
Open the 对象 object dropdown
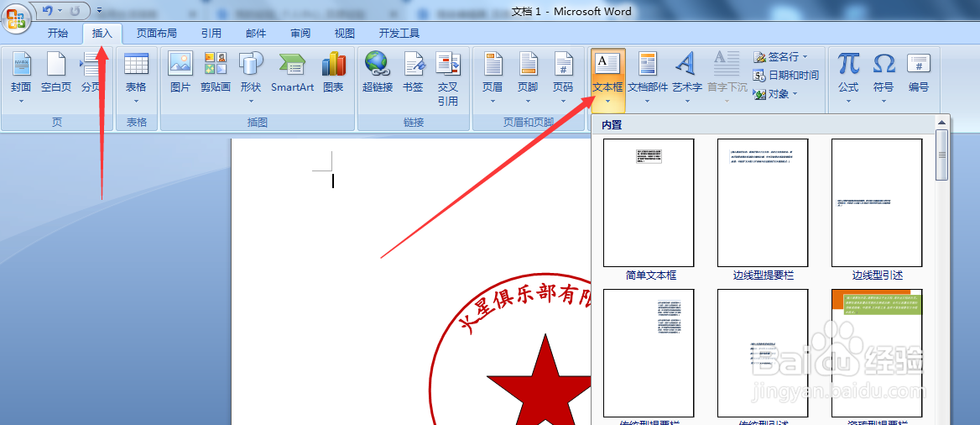[x=775, y=94]
